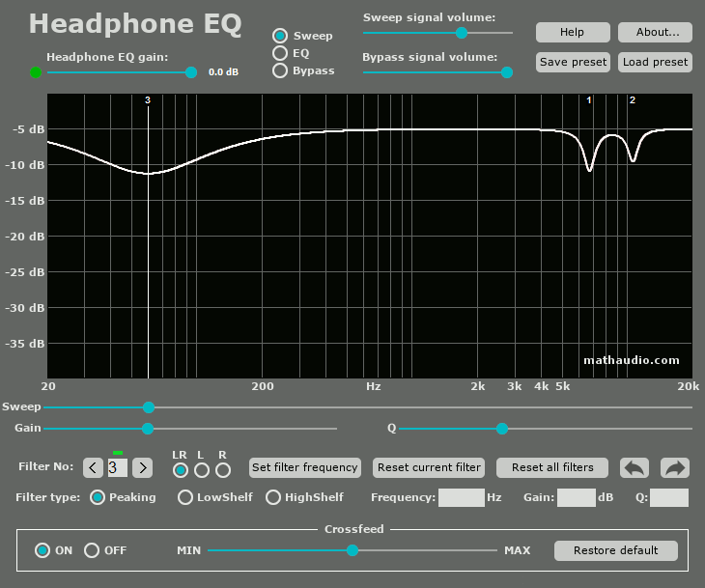Viewport: 705px width, 588px height.
Task: Go to previous filter number
Action: point(93,468)
